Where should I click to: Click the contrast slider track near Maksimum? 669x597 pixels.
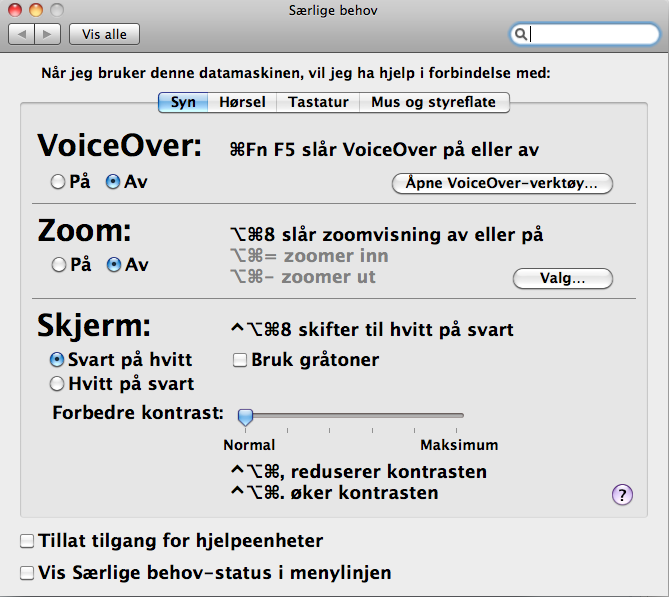pos(456,415)
